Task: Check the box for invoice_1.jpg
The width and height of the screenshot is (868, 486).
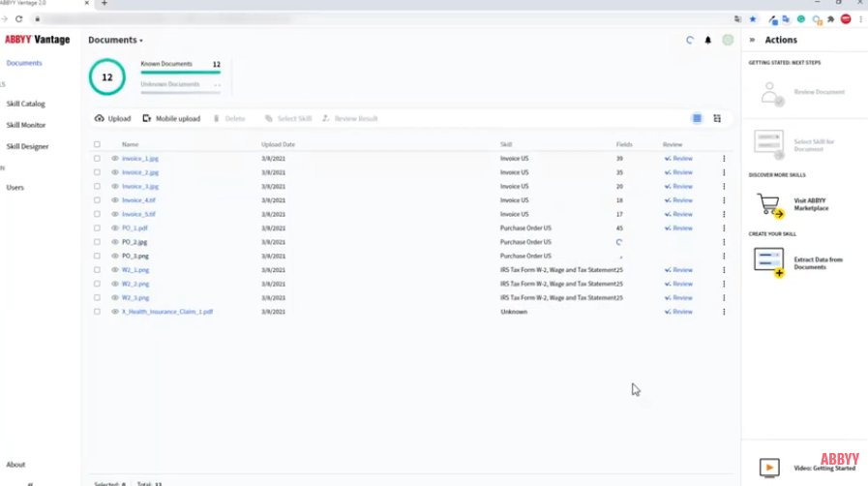Action: [x=97, y=159]
